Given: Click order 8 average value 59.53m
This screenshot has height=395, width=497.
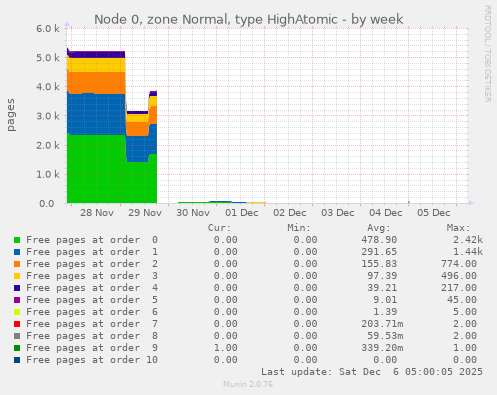Looking at the screenshot, I should (x=385, y=336).
